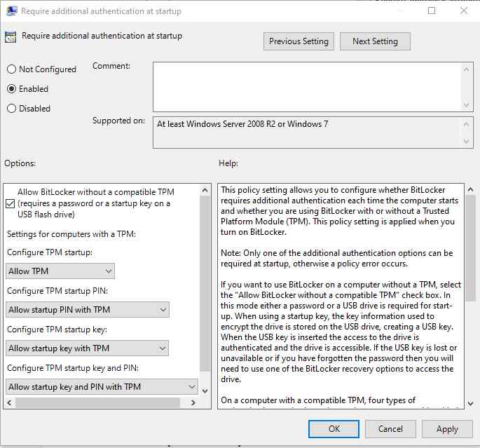Click the Cancel button

390,428
